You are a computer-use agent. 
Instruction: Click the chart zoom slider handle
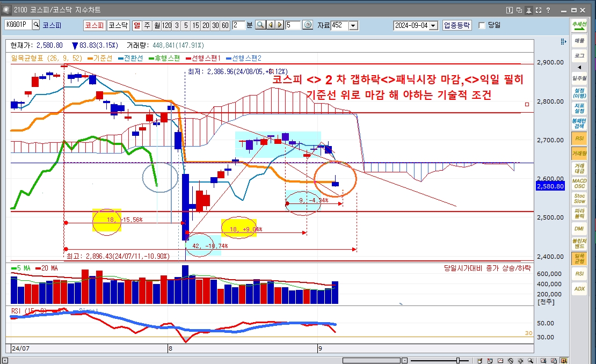click(x=458, y=360)
